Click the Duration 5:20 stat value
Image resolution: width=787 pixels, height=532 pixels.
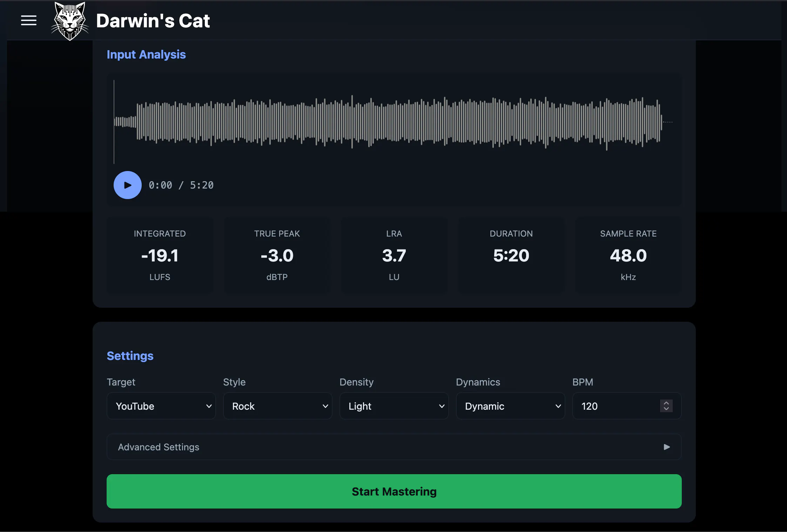tap(511, 255)
